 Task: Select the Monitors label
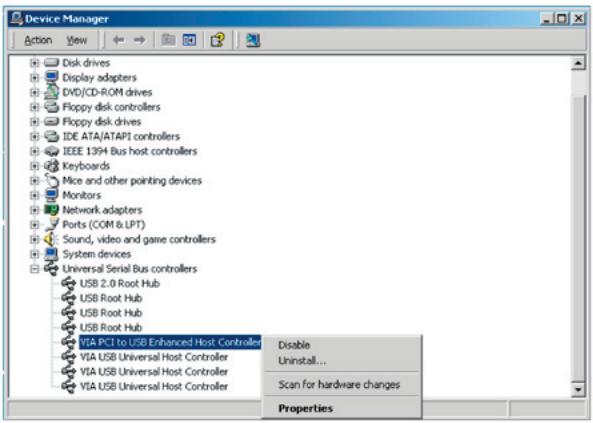(81, 195)
